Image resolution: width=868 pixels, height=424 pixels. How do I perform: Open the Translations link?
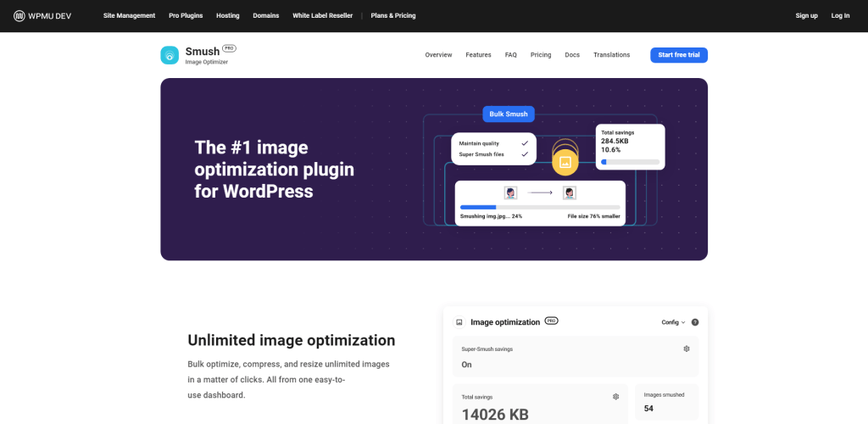click(612, 55)
